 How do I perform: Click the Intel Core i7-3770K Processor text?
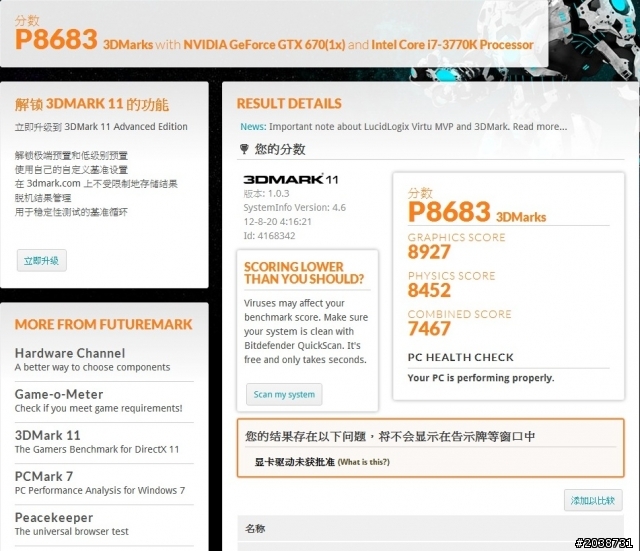pos(452,44)
